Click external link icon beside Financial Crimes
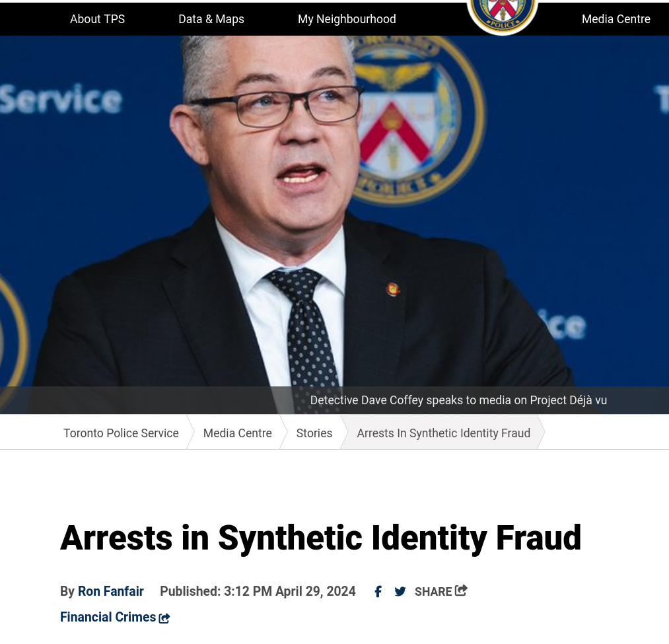 click(x=164, y=618)
